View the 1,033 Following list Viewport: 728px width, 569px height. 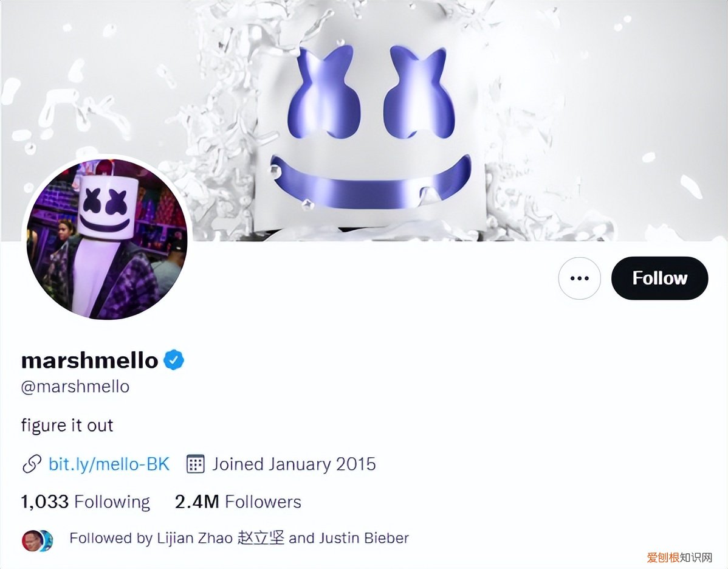pos(86,502)
